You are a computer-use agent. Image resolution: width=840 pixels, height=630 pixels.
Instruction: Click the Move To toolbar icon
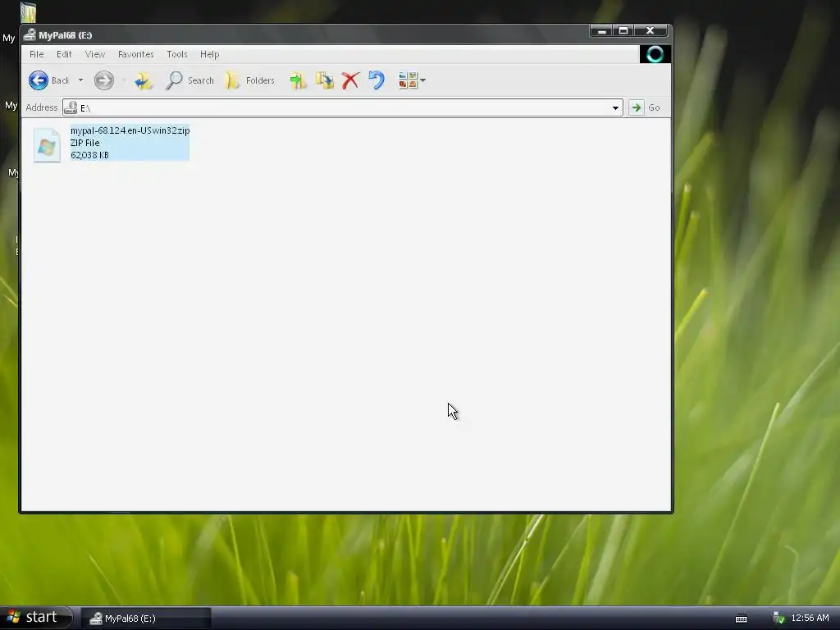point(298,80)
